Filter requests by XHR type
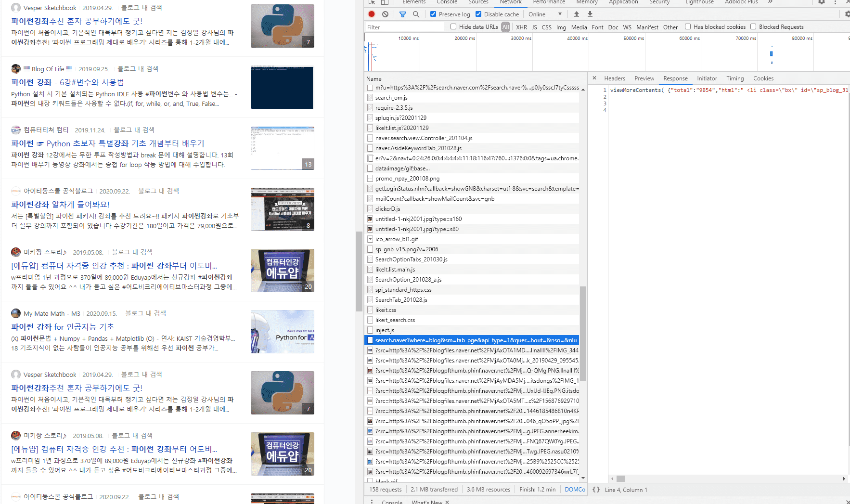Viewport: 850px width, 504px height. click(521, 27)
